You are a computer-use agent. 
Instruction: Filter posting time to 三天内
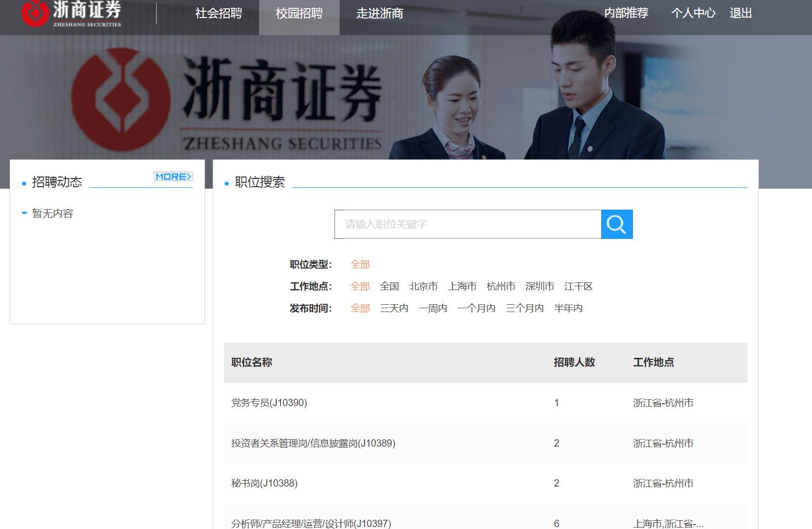click(394, 308)
